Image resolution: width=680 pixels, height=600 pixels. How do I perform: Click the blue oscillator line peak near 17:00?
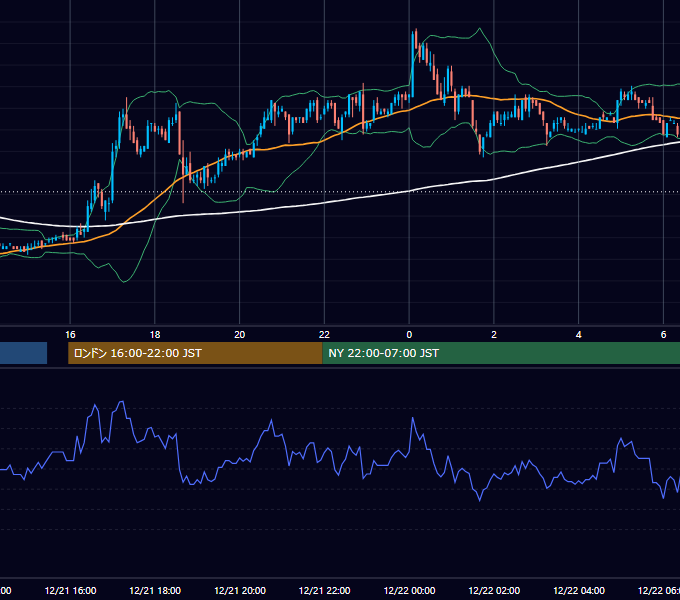pyautogui.click(x=122, y=403)
